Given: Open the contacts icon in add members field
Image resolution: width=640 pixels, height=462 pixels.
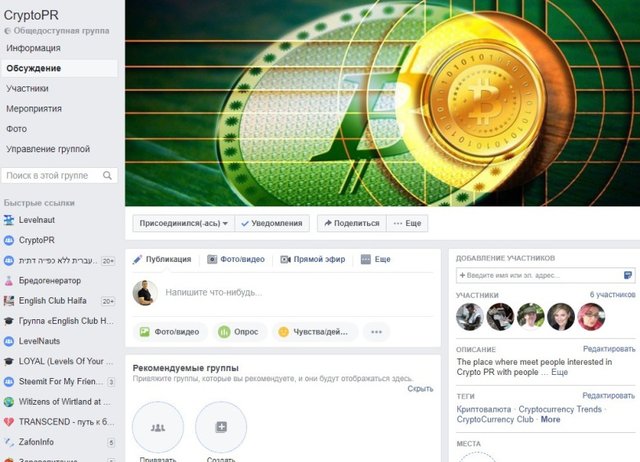Looking at the screenshot, I should tap(628, 275).
